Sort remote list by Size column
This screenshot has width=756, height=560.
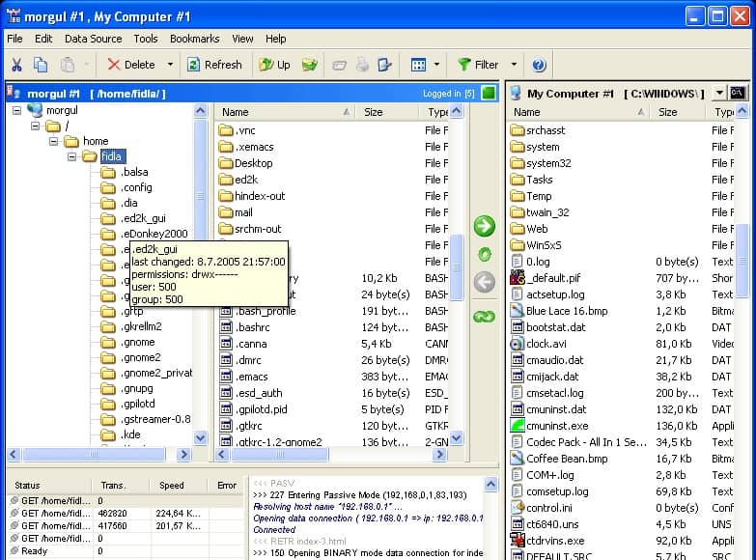(x=387, y=112)
